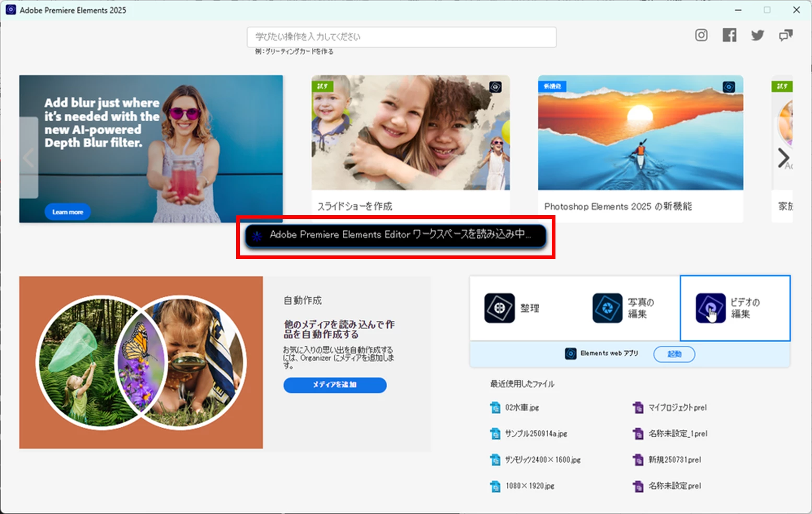Screen dimensions: 812x514
Task: Show next carousel cards with right chevron
Action: click(x=783, y=158)
